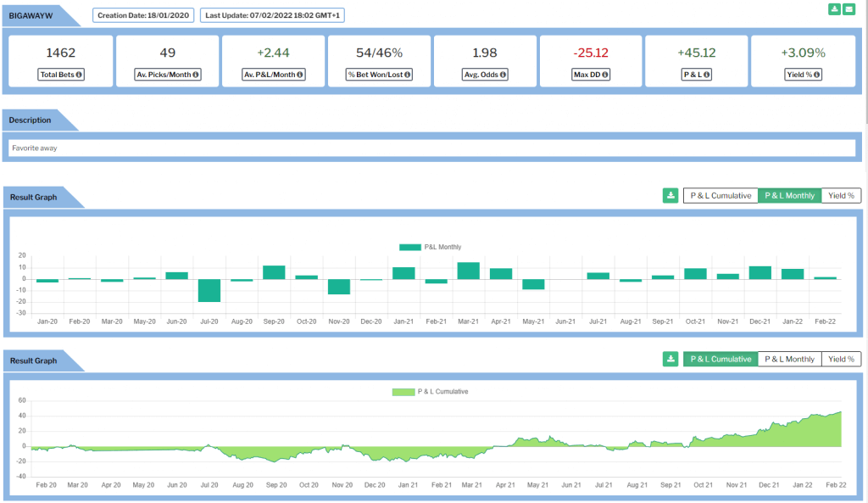Toggle the P&L Monthly legend swatch
868x503 pixels.
pyautogui.click(x=410, y=247)
